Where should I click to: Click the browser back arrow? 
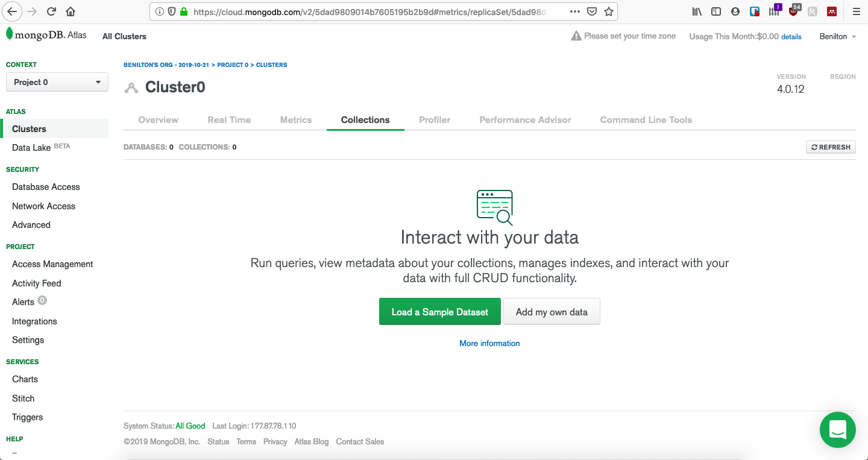tap(13, 11)
